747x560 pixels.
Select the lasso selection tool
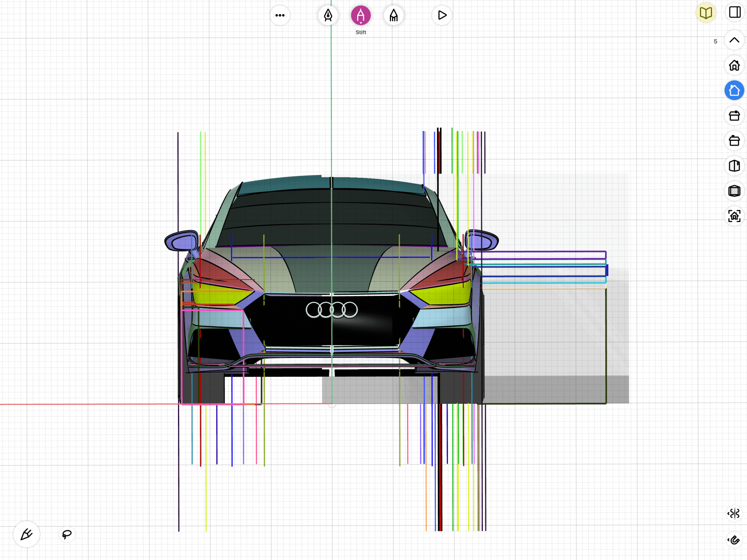(x=67, y=534)
